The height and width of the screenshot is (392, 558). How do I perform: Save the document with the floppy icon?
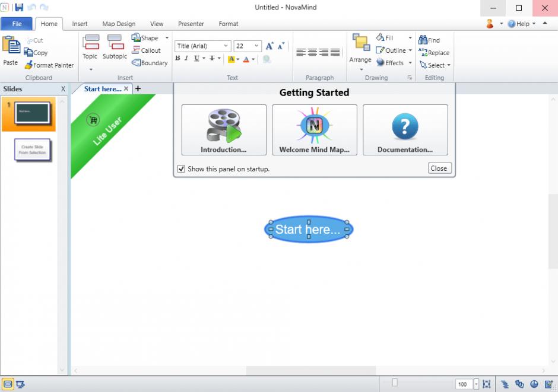pos(19,7)
